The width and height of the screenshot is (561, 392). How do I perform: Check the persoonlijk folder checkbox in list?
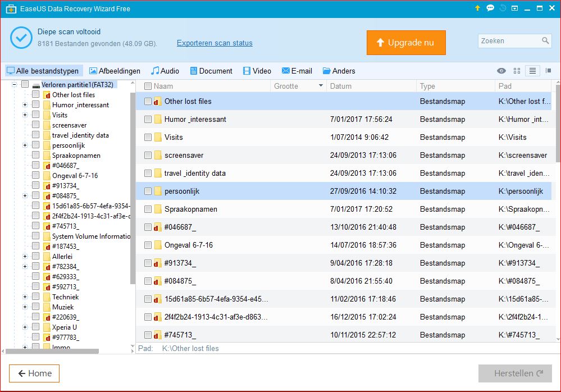coord(148,192)
